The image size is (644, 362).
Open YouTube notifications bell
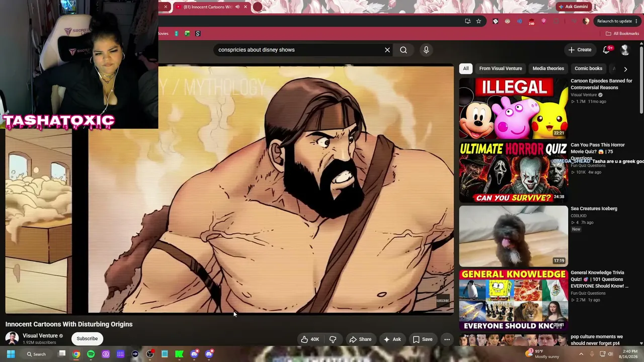tap(606, 50)
